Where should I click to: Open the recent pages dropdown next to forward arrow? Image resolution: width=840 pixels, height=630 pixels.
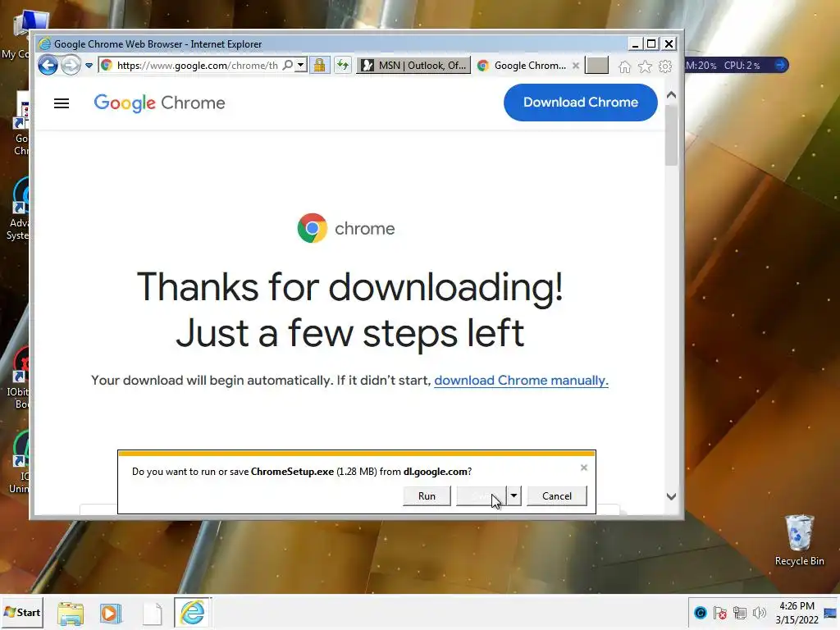pos(89,66)
